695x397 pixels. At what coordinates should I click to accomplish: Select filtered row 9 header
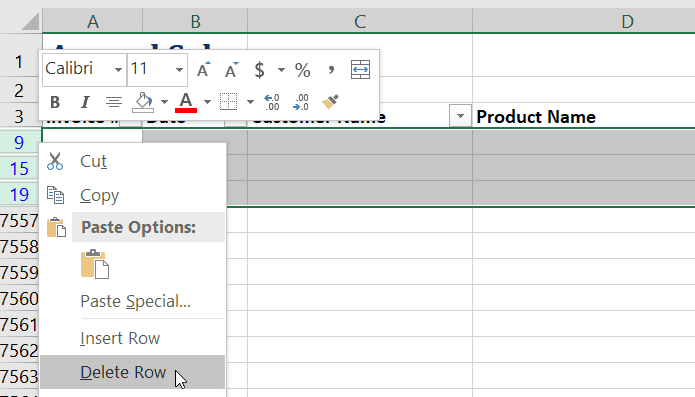point(19,142)
